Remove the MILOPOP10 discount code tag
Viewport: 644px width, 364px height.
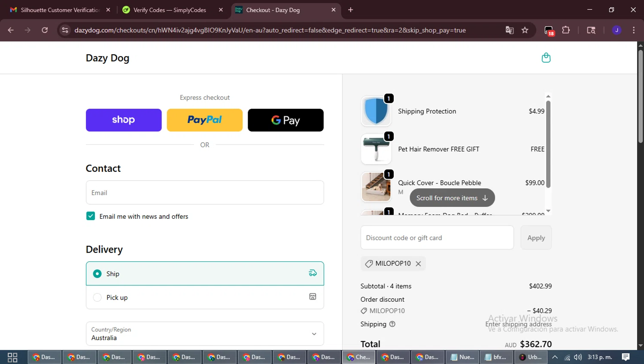tap(418, 264)
